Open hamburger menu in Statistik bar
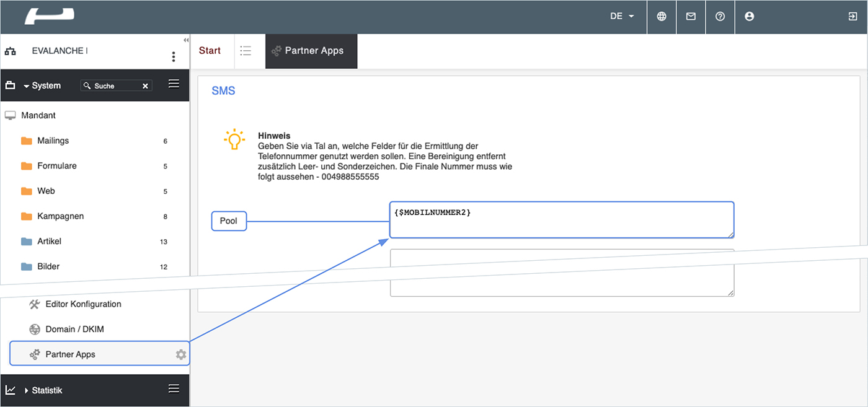The height and width of the screenshot is (407, 868). click(x=174, y=389)
